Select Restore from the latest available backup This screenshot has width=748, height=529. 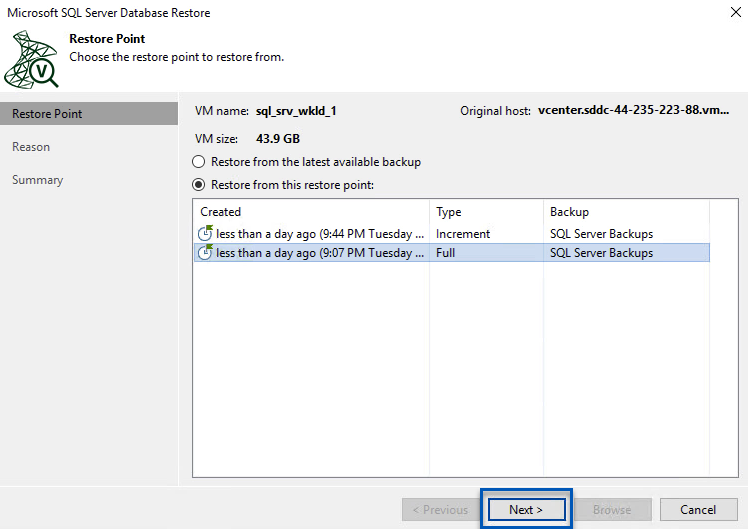click(199, 162)
